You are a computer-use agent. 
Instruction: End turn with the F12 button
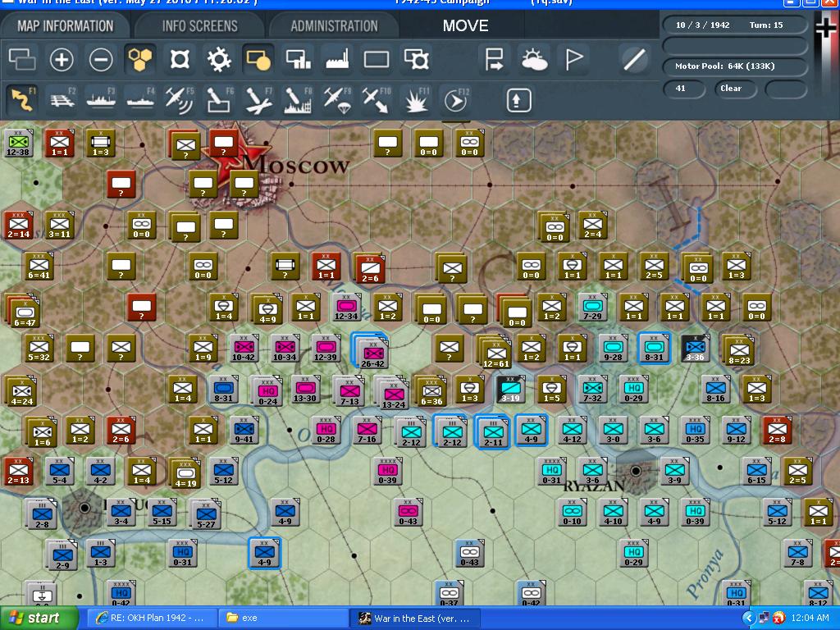tap(456, 99)
